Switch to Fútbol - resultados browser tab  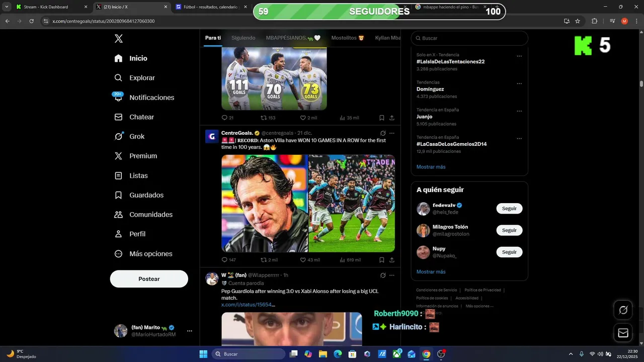point(211,7)
